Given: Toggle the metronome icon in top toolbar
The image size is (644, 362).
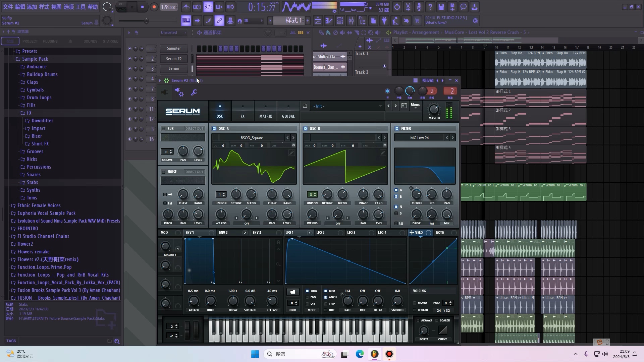Looking at the screenshot, I should pyautogui.click(x=186, y=7).
